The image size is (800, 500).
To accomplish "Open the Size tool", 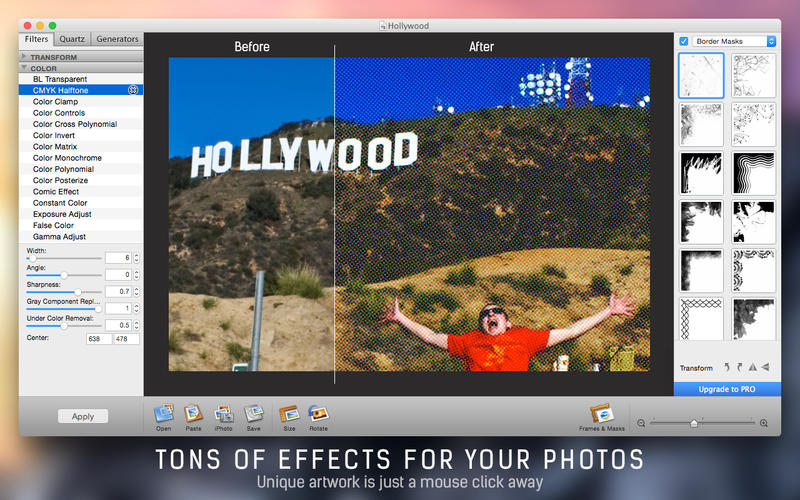I will [289, 413].
